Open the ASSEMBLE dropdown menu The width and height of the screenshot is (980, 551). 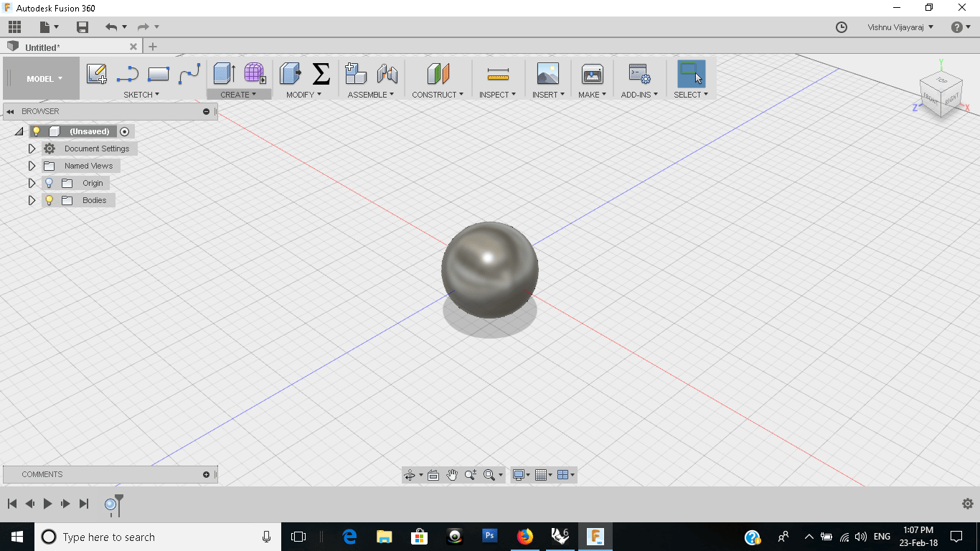click(370, 95)
